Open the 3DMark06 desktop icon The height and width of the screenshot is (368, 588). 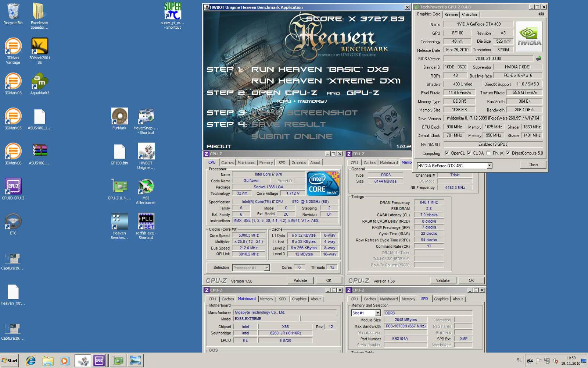click(x=13, y=154)
